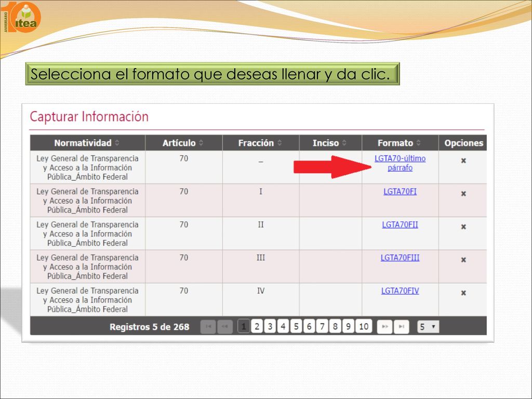Click 'Registros 5 de 268' text
The width and height of the screenshot is (532, 399).
click(149, 327)
